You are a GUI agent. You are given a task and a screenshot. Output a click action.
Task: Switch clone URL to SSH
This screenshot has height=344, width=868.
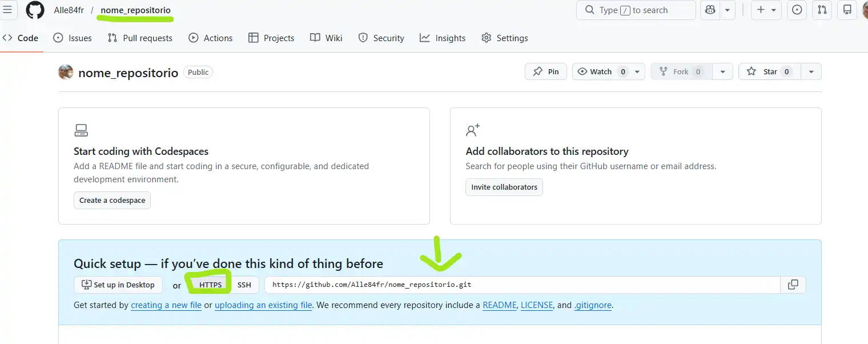coord(244,285)
